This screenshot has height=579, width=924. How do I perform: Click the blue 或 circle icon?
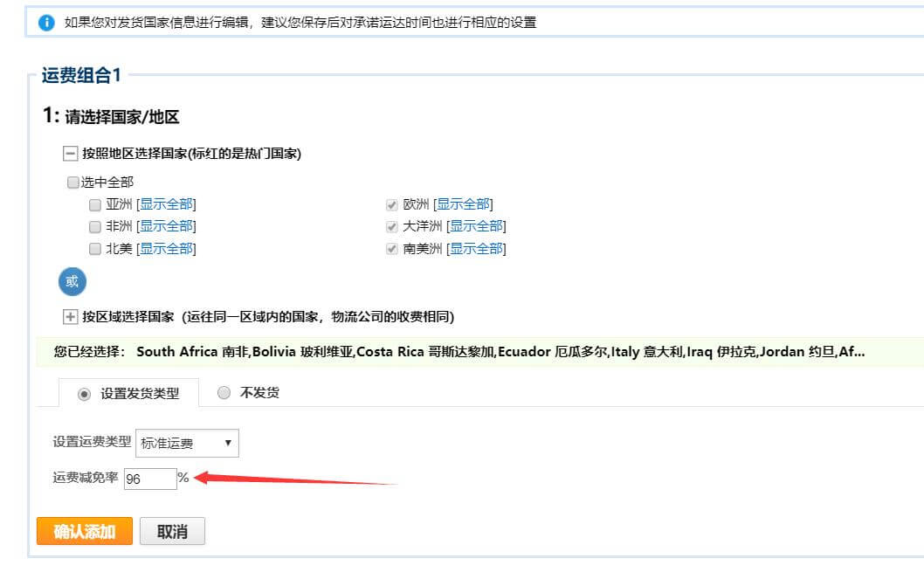click(x=72, y=282)
